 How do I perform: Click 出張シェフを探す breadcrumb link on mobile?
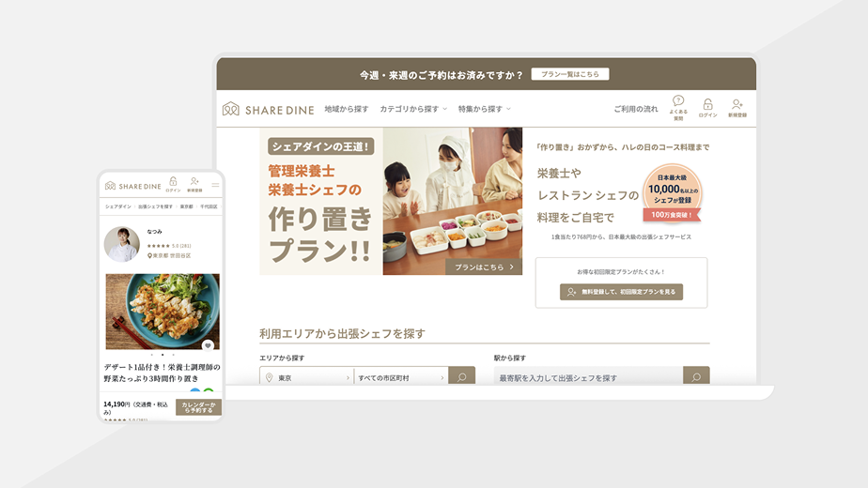tap(155, 206)
